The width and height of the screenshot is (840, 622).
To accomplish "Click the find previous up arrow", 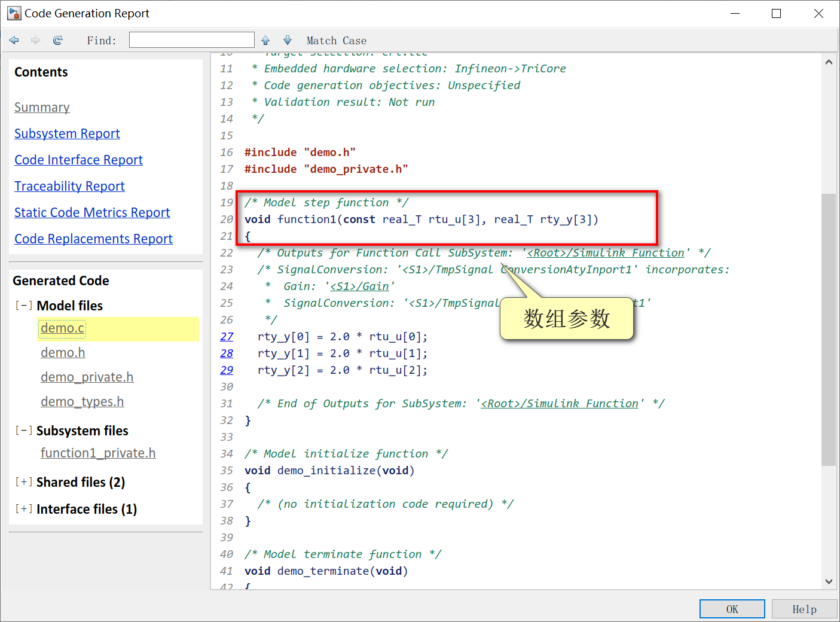I will coord(265,39).
